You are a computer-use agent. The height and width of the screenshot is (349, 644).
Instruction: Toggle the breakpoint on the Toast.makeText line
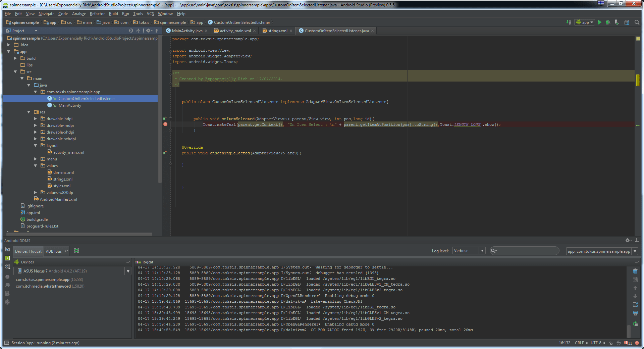coord(165,124)
